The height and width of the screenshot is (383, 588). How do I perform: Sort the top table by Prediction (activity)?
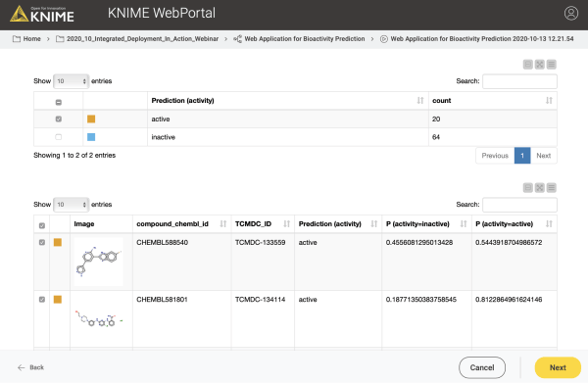tap(420, 101)
